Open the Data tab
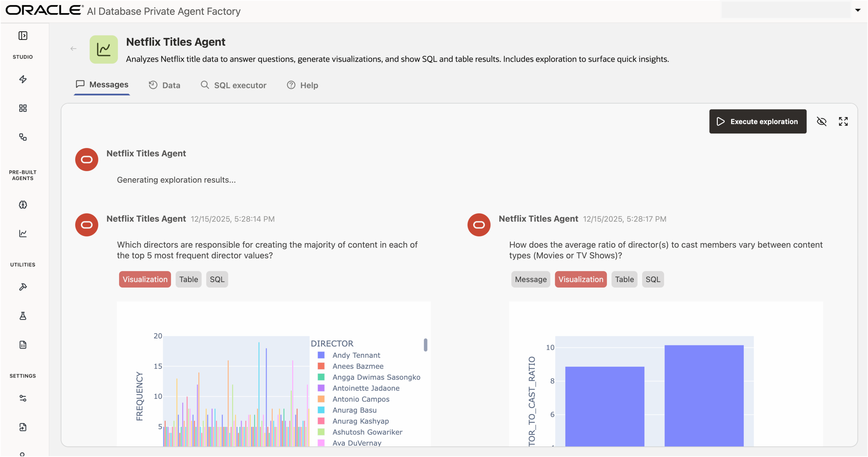 [x=165, y=85]
